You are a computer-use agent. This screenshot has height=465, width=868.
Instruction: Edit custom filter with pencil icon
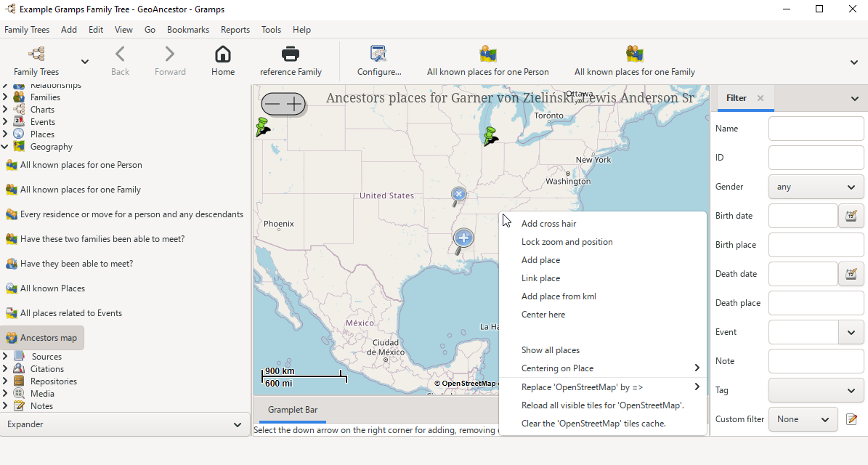pyautogui.click(x=851, y=420)
